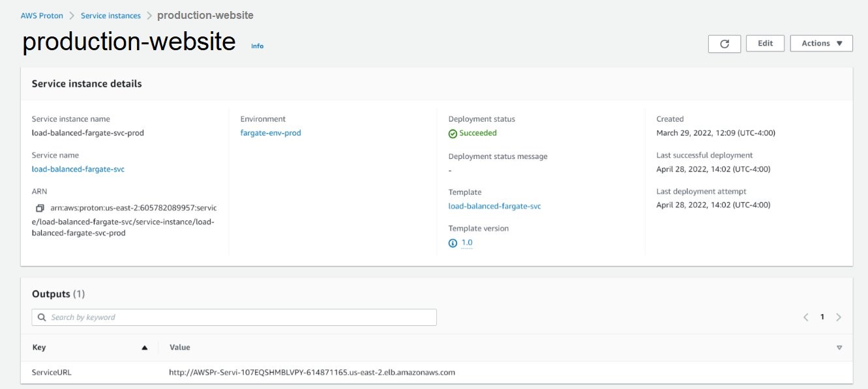Click the Value column header
Screen dimensions: 868x389
click(x=180, y=348)
